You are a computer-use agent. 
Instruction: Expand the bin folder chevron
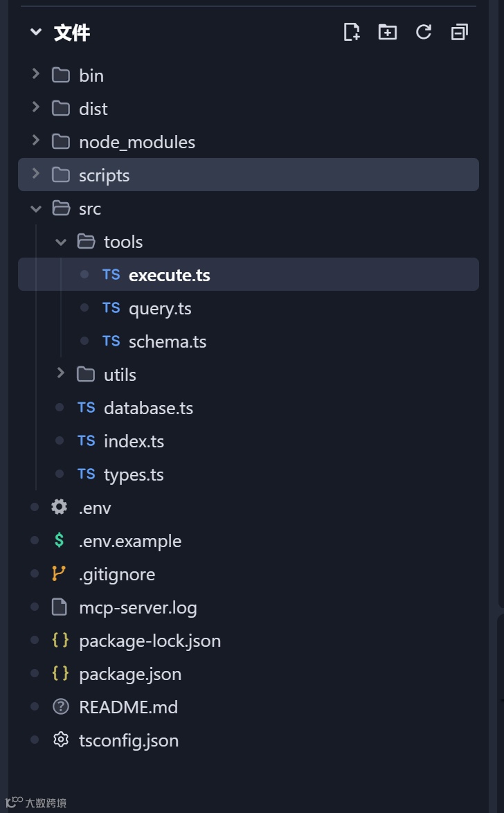[36, 75]
